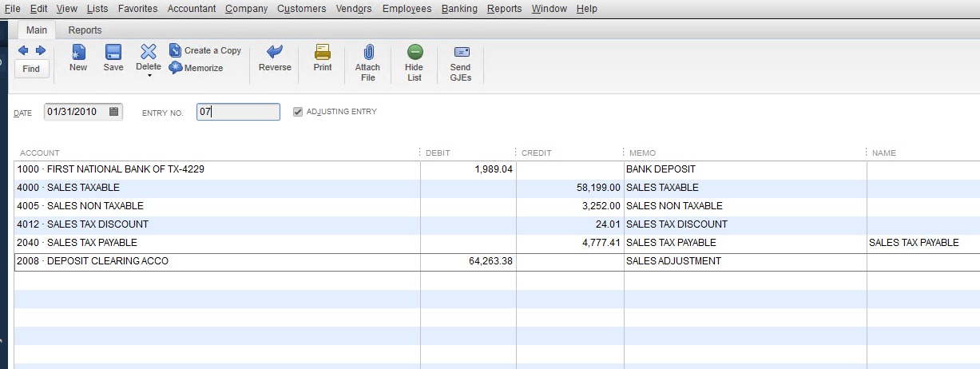Uncheck the Adjusting Entry checkbox

pyautogui.click(x=298, y=112)
